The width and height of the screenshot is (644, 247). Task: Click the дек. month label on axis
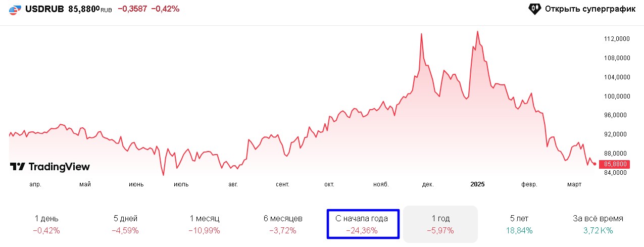pos(428,184)
